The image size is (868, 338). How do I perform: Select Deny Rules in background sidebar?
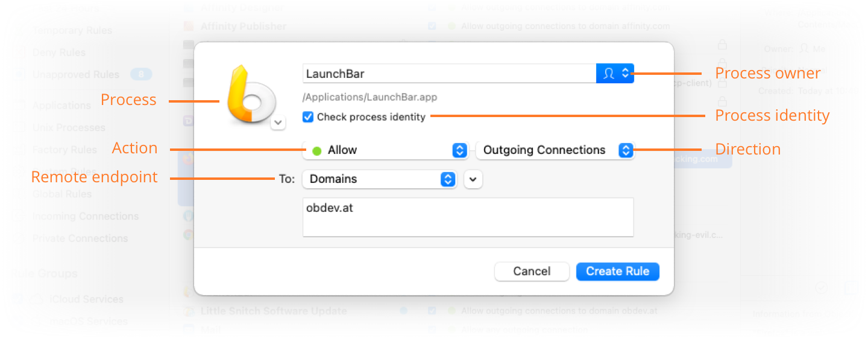[59, 53]
